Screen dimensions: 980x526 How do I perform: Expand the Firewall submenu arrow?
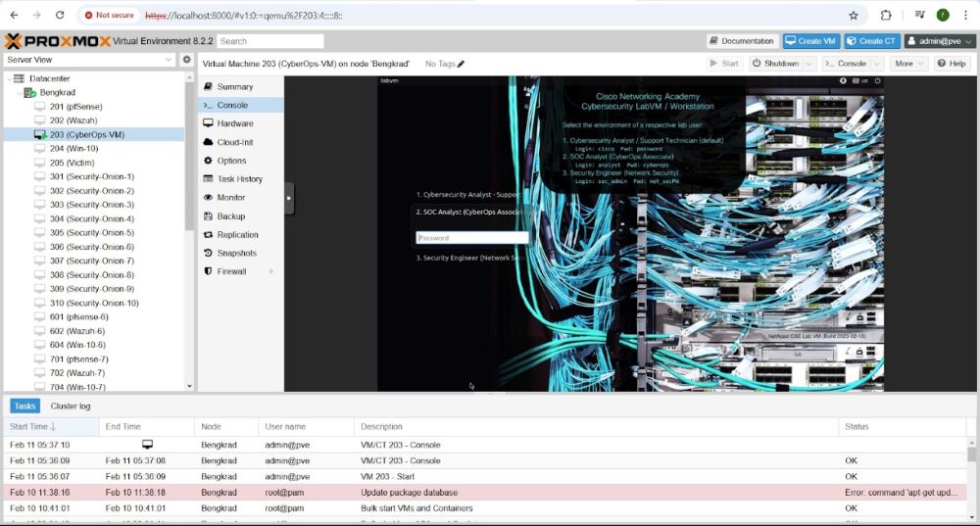coord(271,271)
